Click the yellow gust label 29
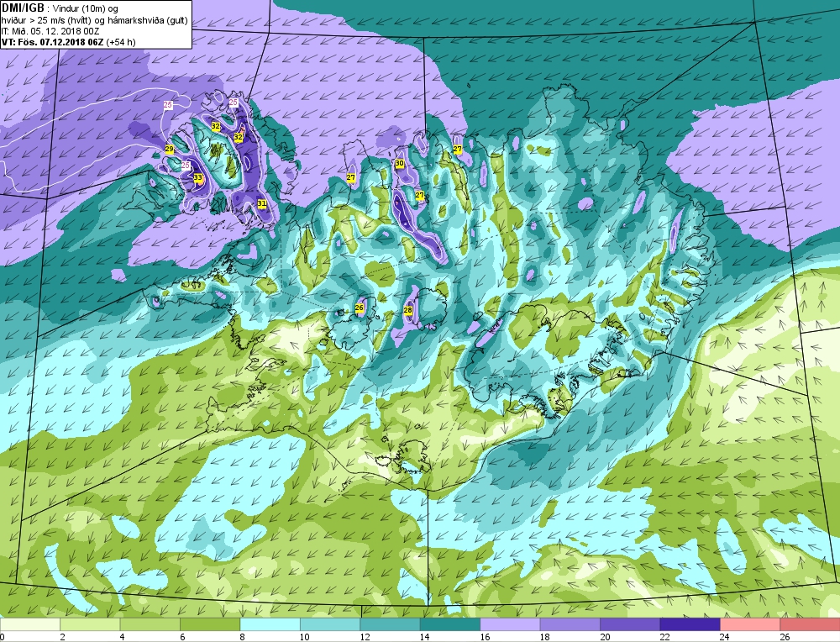This screenshot has height=642, width=840. 170,149
